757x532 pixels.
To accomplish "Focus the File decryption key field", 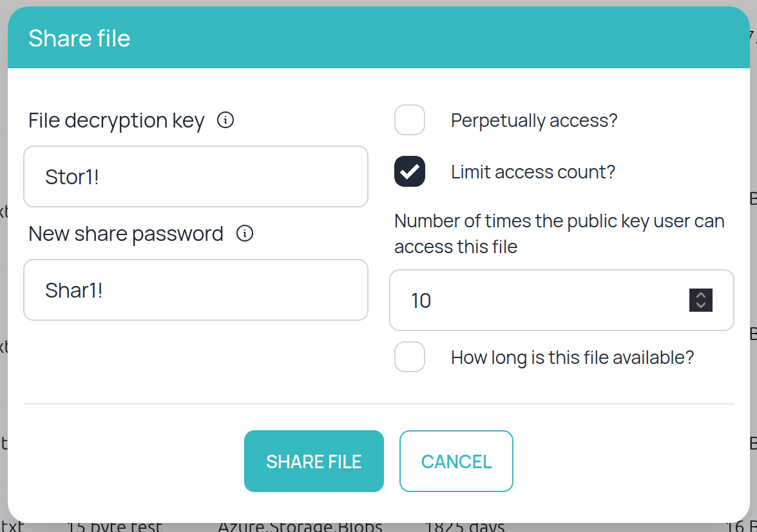I will pyautogui.click(x=195, y=177).
